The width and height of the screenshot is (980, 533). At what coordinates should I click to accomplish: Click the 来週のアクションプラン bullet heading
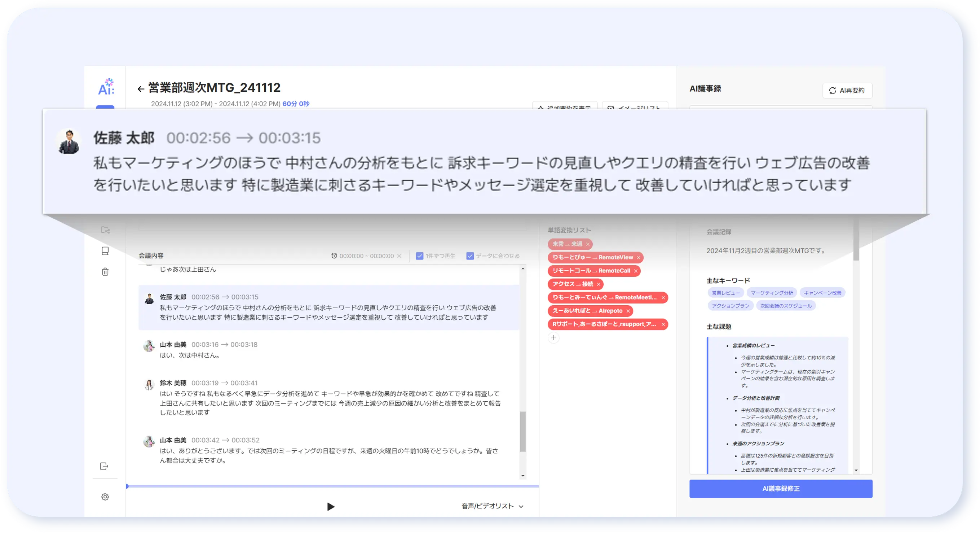(758, 444)
